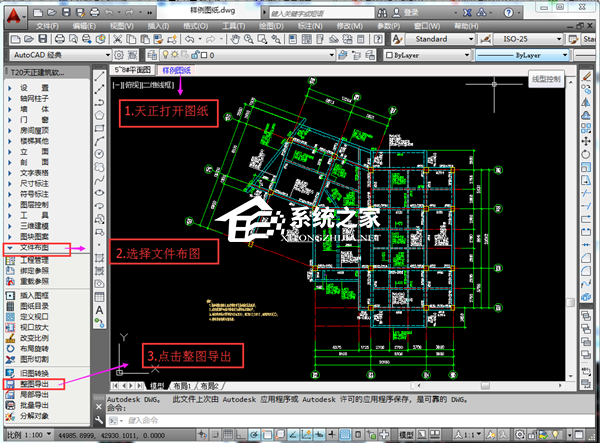Click the 插入图框 command
The height and width of the screenshot is (443, 600).
click(34, 295)
